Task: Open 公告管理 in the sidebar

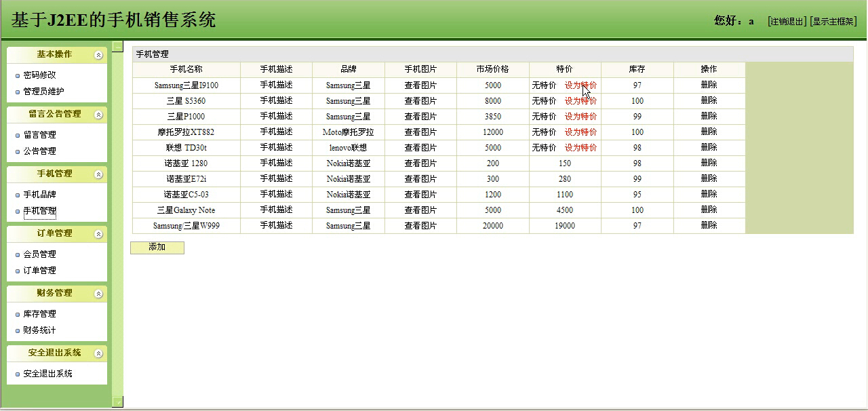Action: click(39, 151)
